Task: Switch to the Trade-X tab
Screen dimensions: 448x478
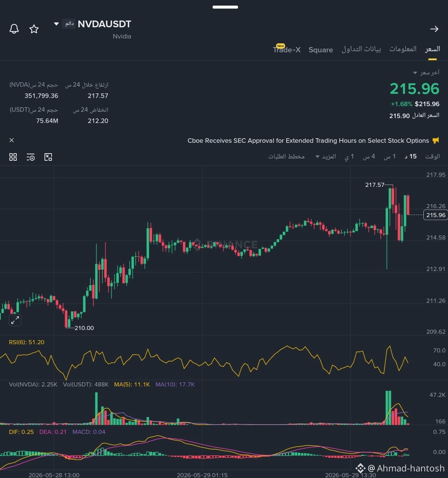Action: [x=287, y=49]
